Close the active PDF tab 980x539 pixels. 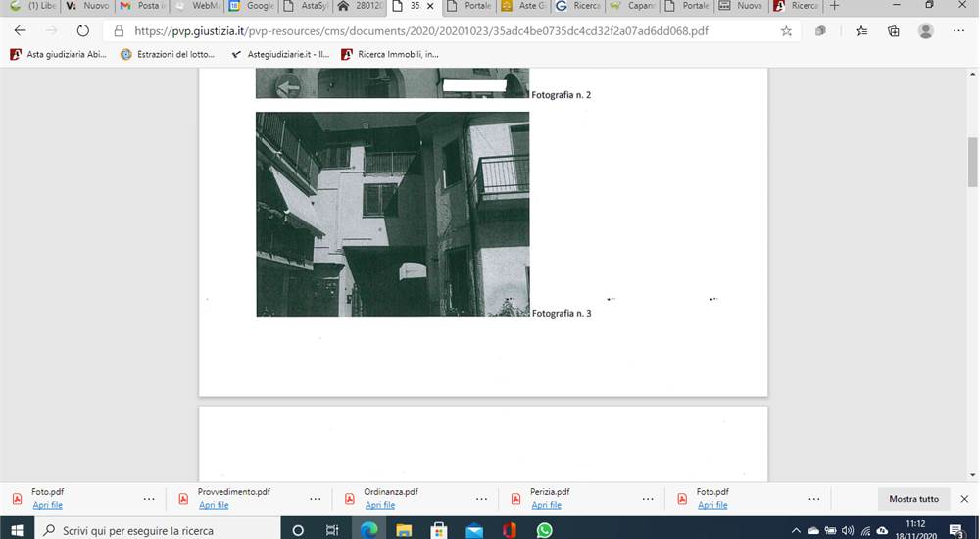(x=430, y=6)
